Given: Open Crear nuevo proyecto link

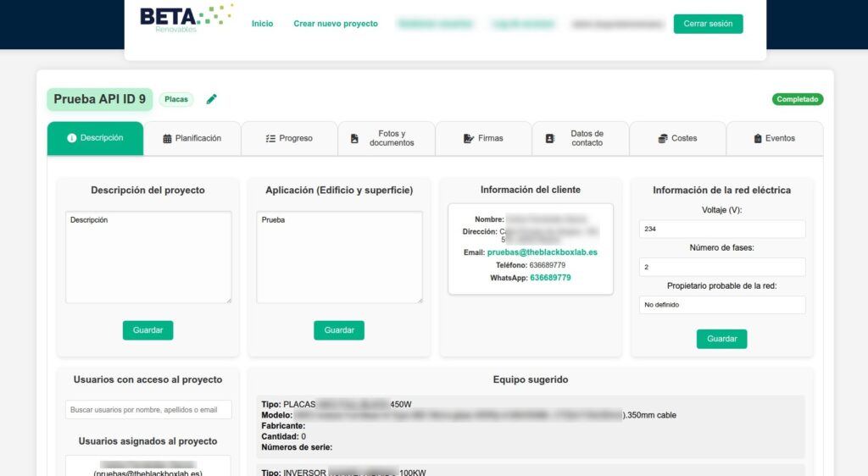Looking at the screenshot, I should [336, 24].
